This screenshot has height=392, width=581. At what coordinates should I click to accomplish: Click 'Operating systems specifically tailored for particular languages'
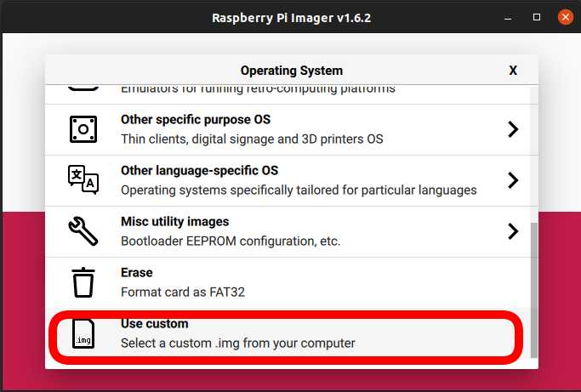click(299, 190)
